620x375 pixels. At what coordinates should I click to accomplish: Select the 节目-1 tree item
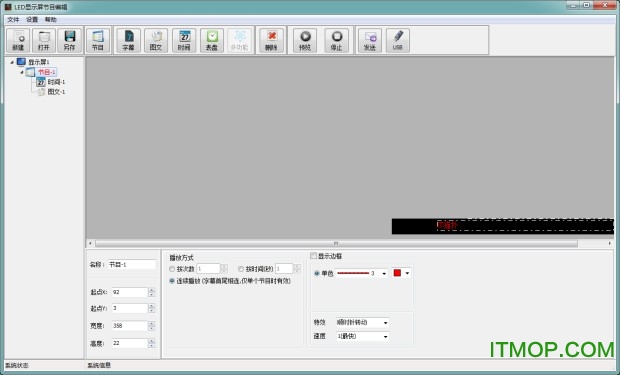[x=42, y=72]
